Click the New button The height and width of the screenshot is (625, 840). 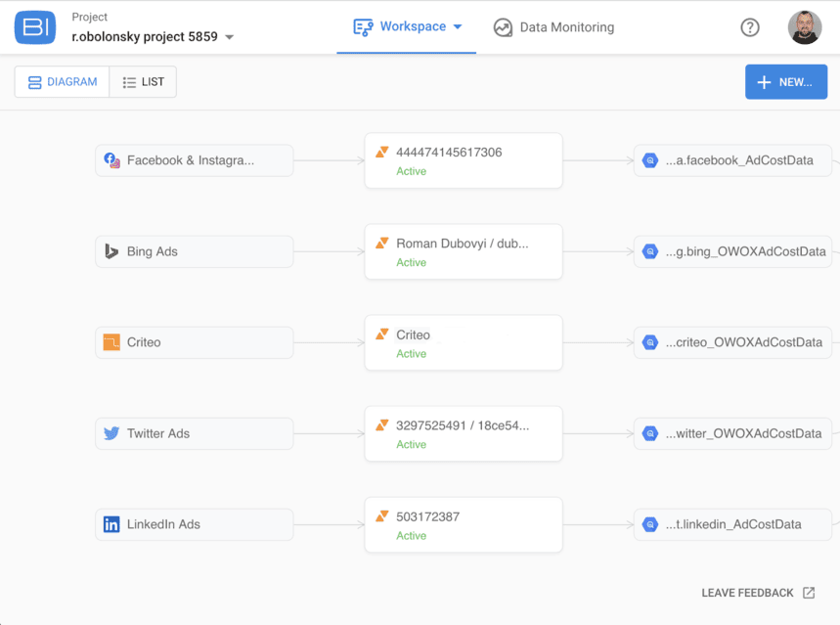point(786,82)
